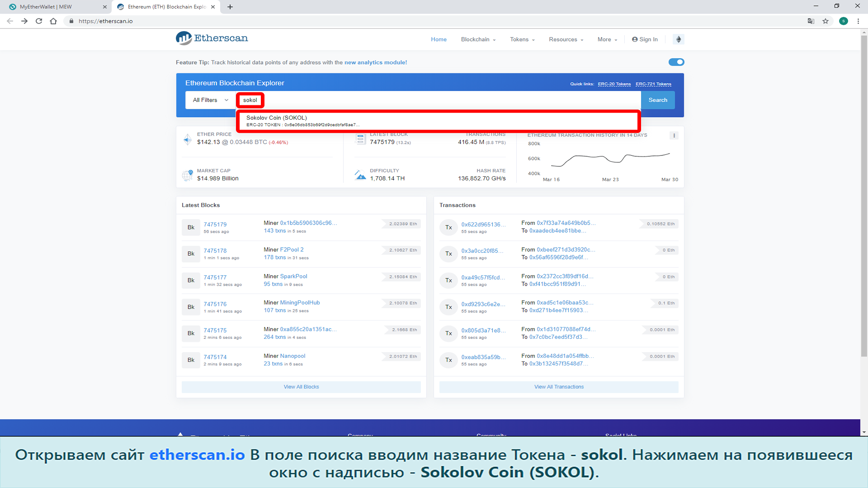This screenshot has width=868, height=488.
Task: Click the search input containing sokol
Action: click(438, 100)
